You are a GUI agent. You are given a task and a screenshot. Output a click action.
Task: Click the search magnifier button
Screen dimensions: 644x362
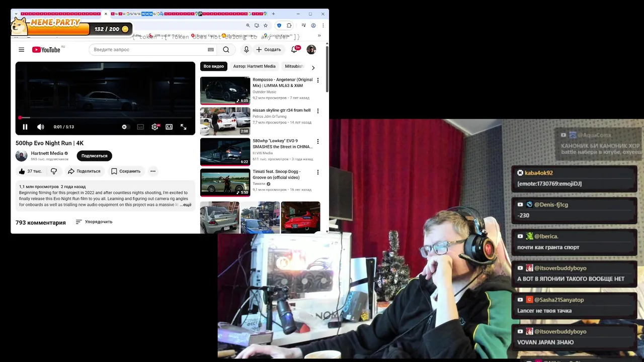[226, 49]
